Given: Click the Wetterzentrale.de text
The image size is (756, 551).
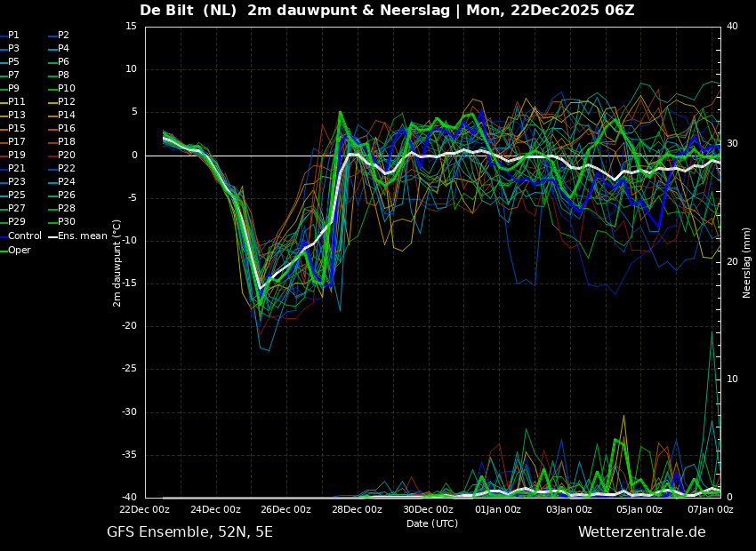Looking at the screenshot, I should click(x=641, y=532).
